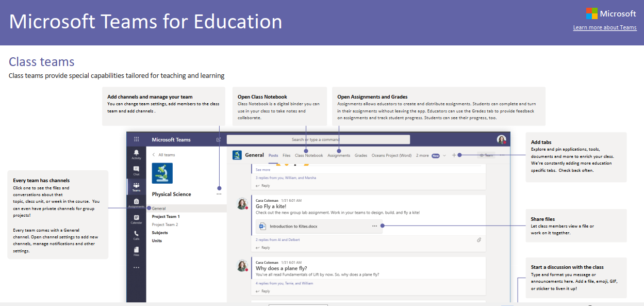Viewport: 644px width, 306px height.
Task: Open Physical Science team more options
Action: (219, 195)
